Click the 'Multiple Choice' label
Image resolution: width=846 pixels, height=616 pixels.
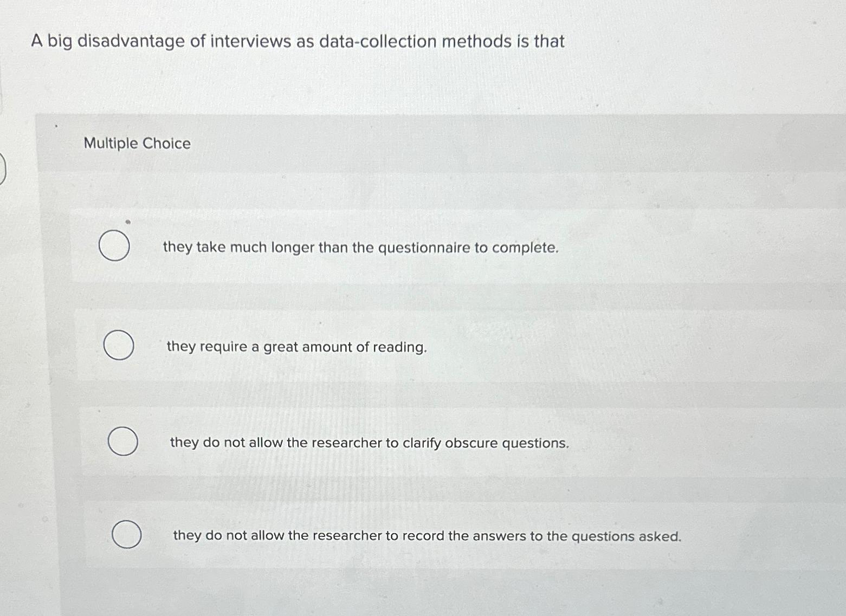click(137, 143)
